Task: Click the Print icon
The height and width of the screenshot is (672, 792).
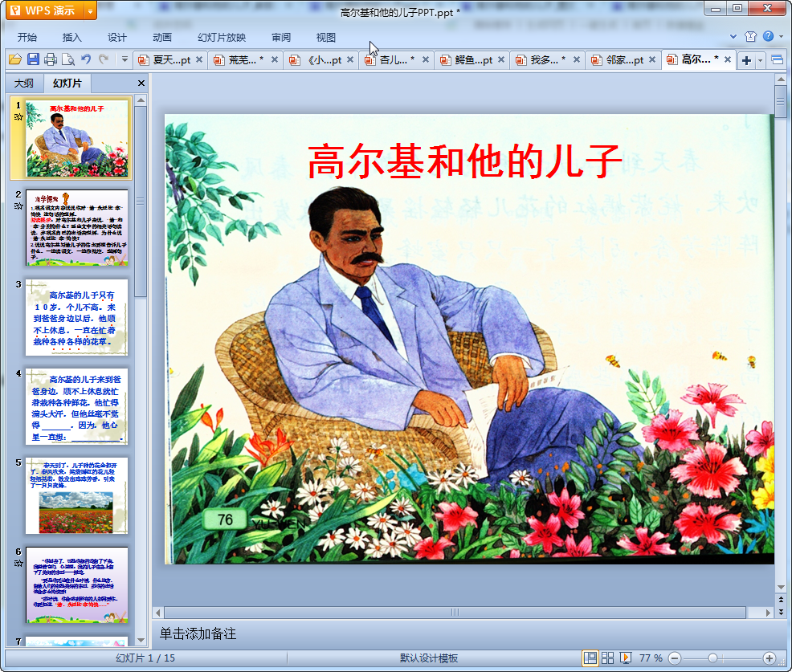Action: pos(51,59)
